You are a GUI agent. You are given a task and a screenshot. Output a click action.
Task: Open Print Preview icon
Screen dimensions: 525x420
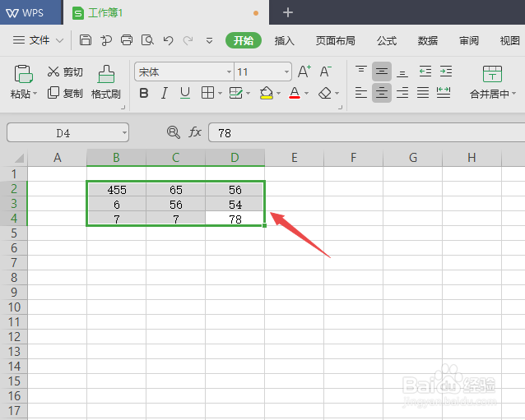[x=147, y=40]
